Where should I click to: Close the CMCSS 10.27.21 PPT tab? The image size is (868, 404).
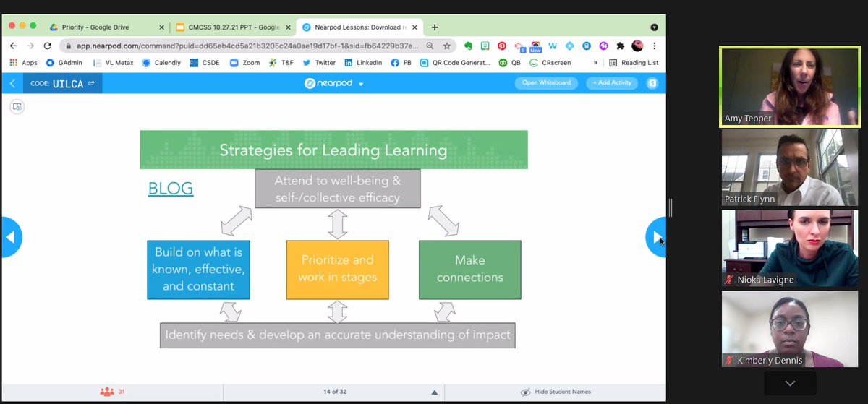point(287,27)
